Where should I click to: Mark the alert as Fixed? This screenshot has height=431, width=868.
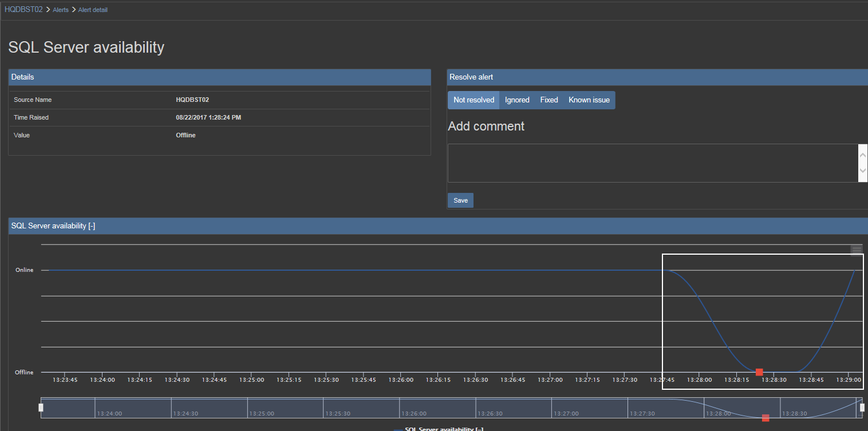(549, 100)
